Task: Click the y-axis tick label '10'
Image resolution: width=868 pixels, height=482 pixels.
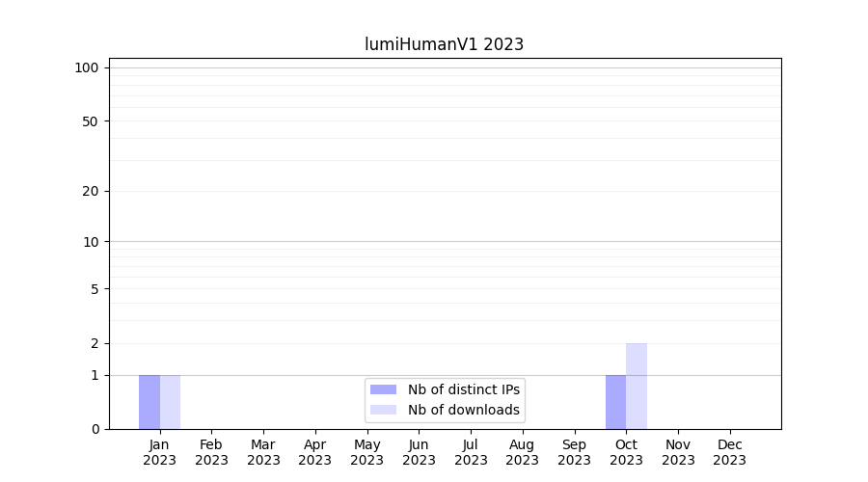Action: click(91, 242)
